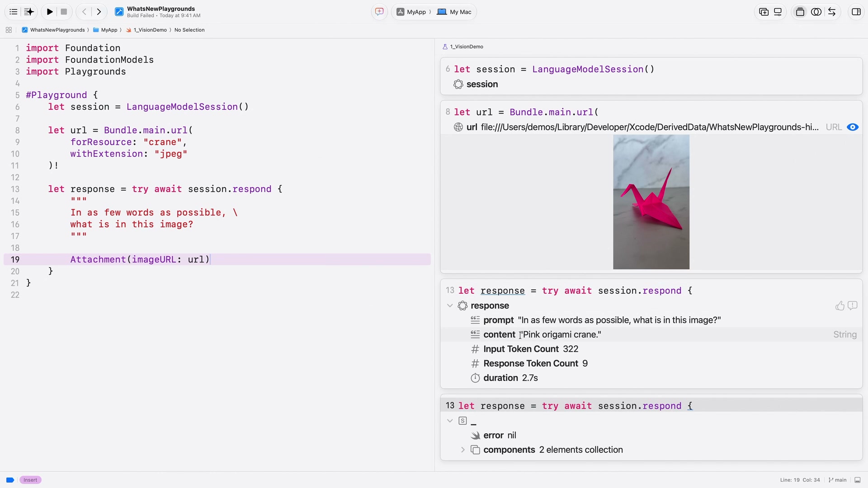The width and height of the screenshot is (868, 488).
Task: Click the last canvas header at line 13
Action: [x=651, y=406]
